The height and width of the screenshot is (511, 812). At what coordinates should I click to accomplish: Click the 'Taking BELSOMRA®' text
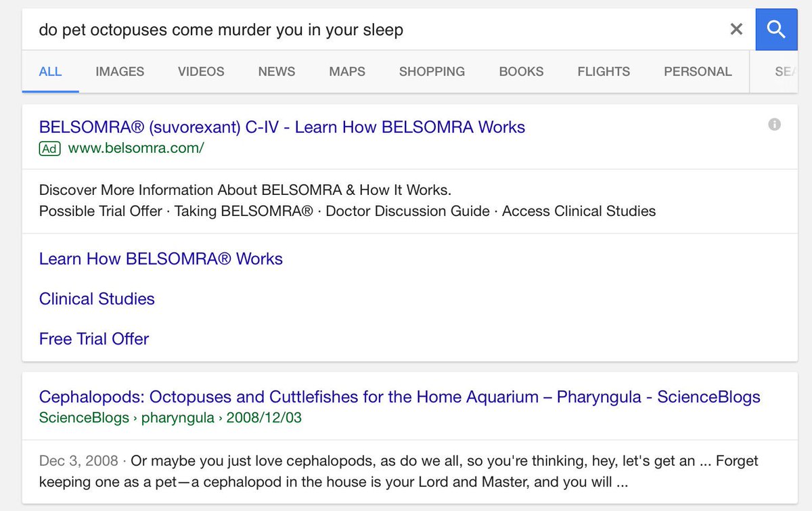coord(244,211)
